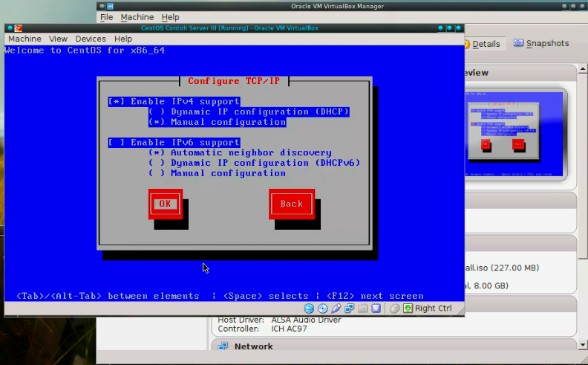The width and height of the screenshot is (588, 365).
Task: Open the Help menu in the VM window
Action: click(x=123, y=39)
